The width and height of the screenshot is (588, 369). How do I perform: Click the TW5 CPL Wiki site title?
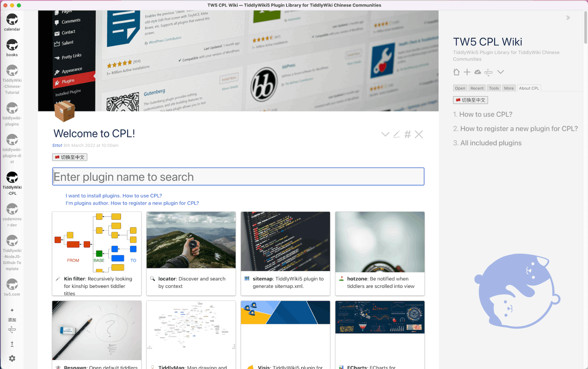coord(487,42)
